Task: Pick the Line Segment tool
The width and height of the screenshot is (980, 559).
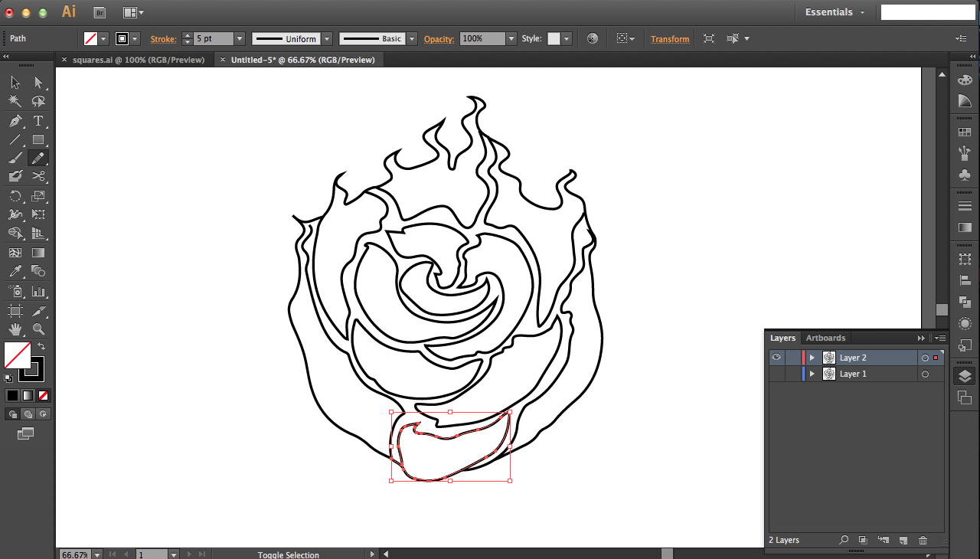Action: [x=15, y=139]
